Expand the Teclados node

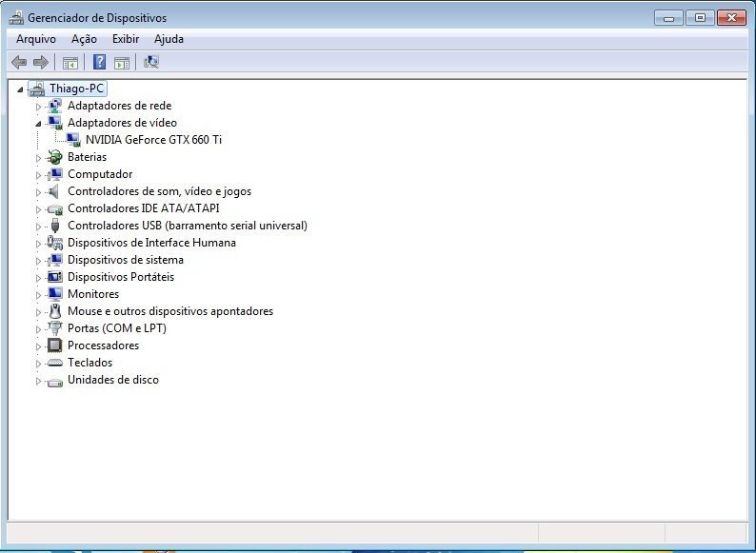coord(39,363)
